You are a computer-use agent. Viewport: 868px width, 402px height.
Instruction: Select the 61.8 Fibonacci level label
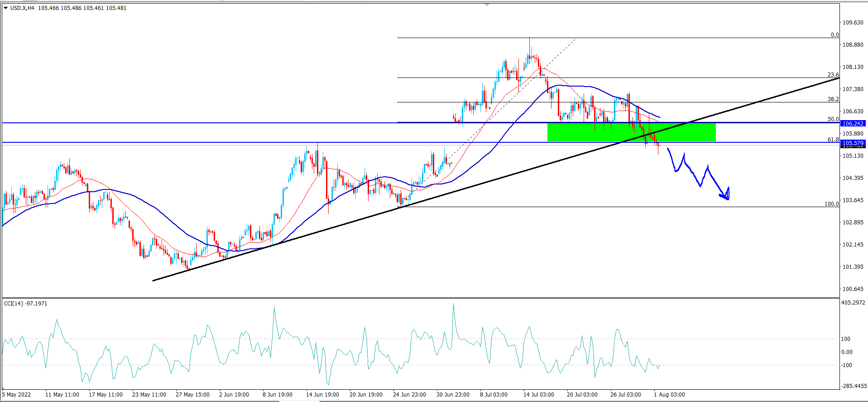tap(833, 139)
